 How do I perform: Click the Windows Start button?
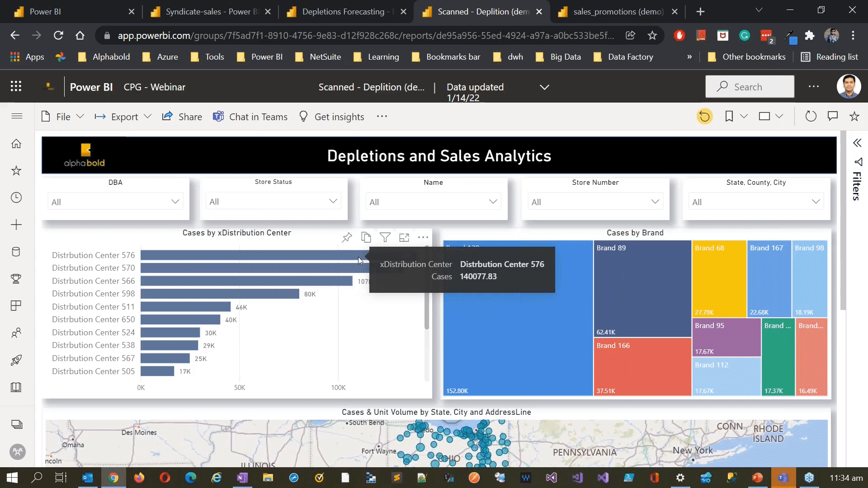pos(12,478)
